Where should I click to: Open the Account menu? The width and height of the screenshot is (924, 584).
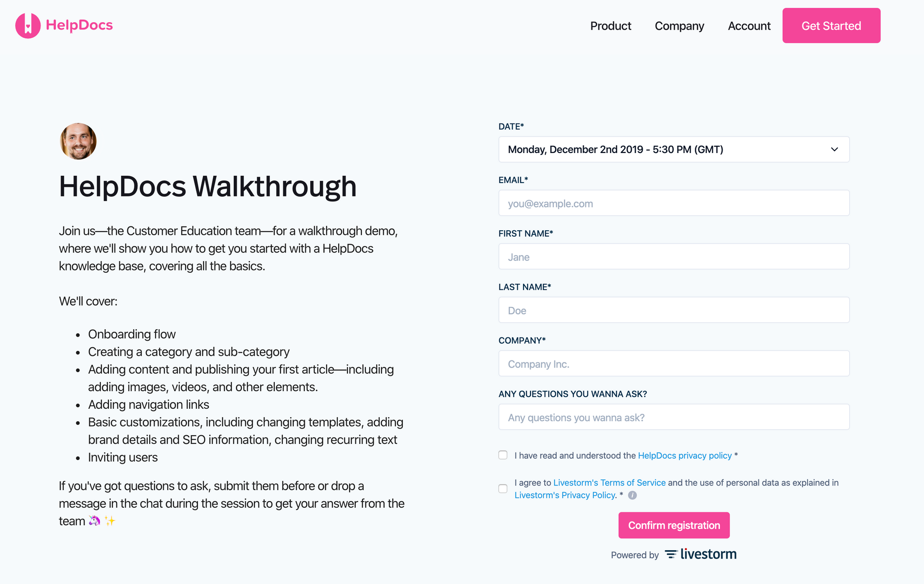[749, 26]
